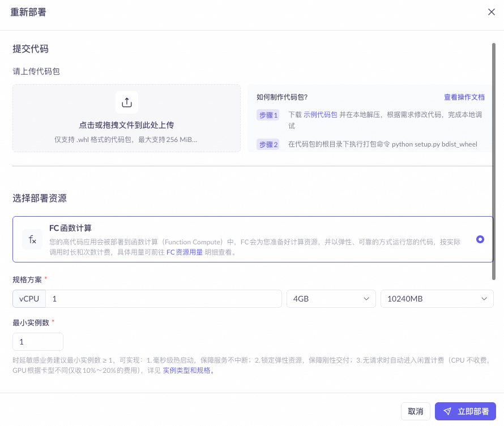Click the 步骤 1 tag
This screenshot has height=426, width=504.
(x=268, y=115)
